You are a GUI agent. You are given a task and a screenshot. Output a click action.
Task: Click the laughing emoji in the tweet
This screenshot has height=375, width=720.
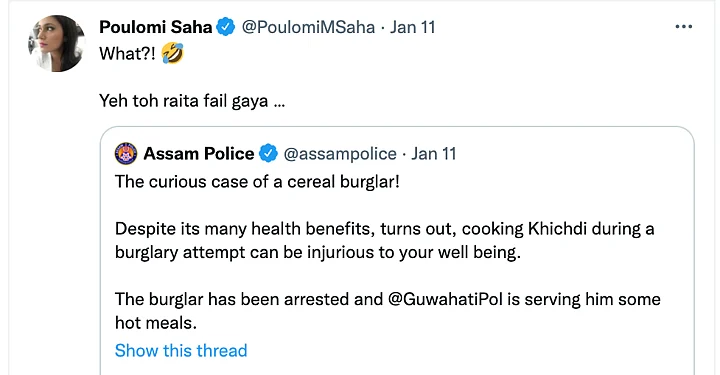point(172,54)
